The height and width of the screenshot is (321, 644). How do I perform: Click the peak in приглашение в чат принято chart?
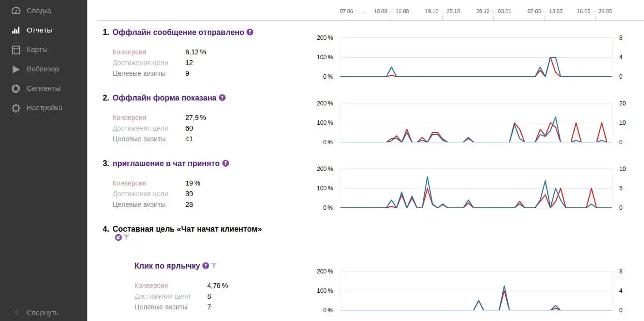(427, 177)
